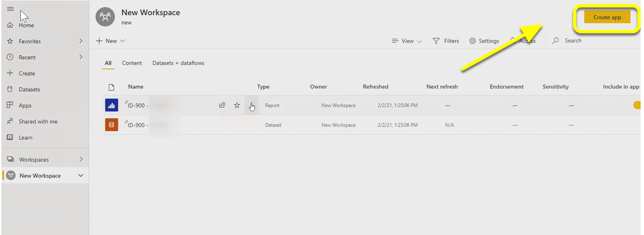Click the owner New Workspace in report row
The image size is (644, 235).
(339, 106)
